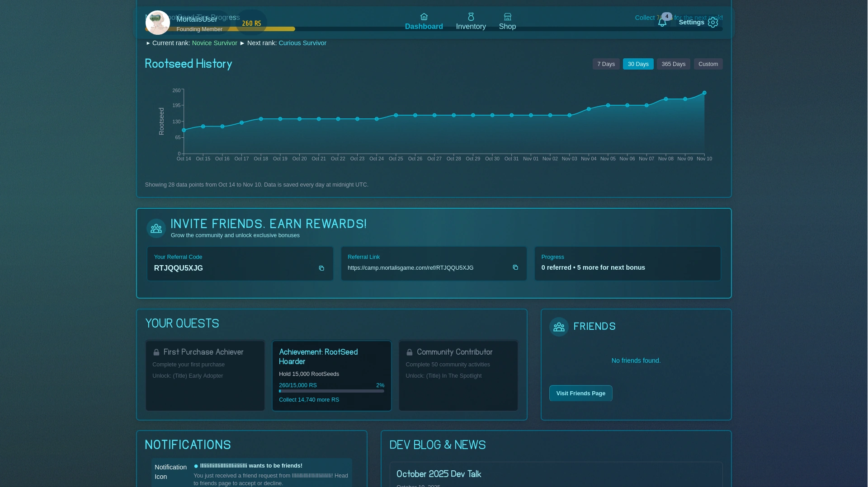Open the Dashboard tab

424,22
